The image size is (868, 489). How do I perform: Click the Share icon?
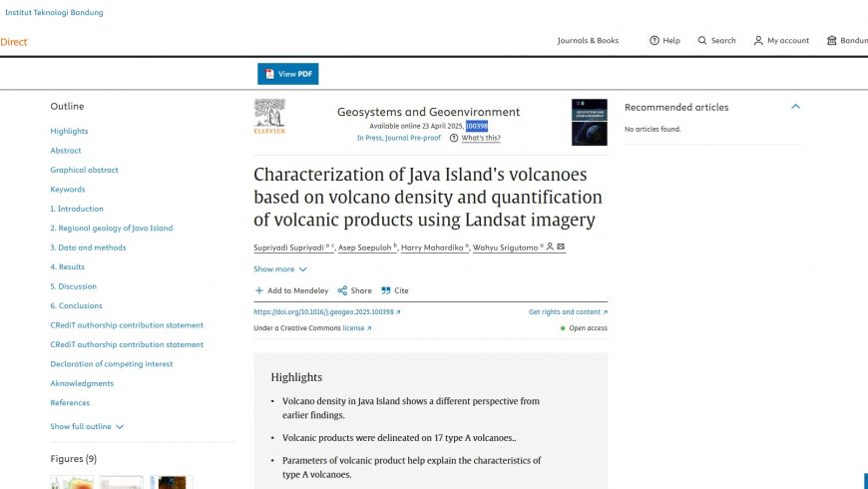coord(342,290)
